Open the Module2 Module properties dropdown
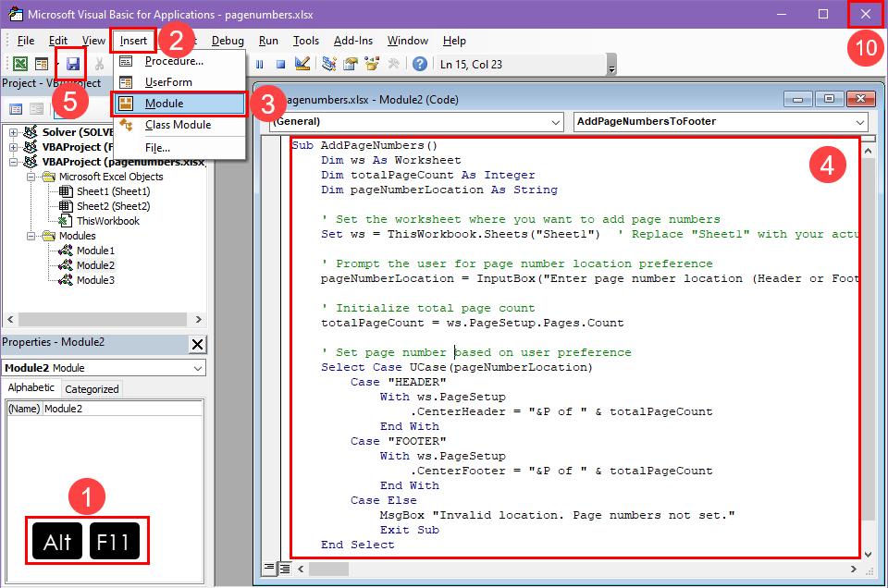 pyautogui.click(x=198, y=368)
